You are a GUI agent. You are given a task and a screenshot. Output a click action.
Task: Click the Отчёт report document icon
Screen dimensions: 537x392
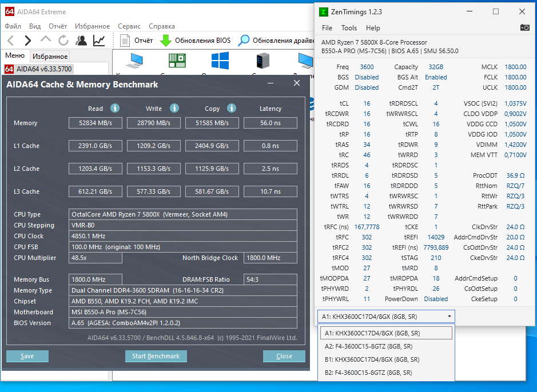click(125, 41)
